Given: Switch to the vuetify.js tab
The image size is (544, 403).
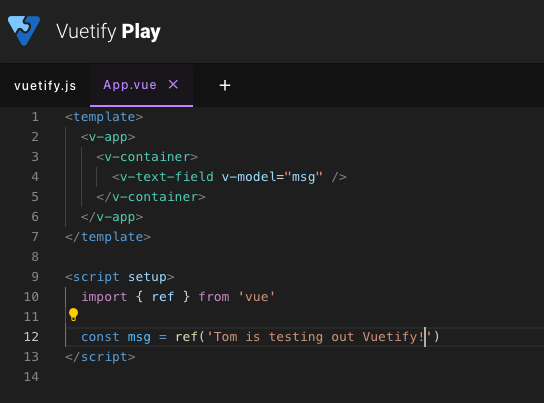Looking at the screenshot, I should pos(45,85).
